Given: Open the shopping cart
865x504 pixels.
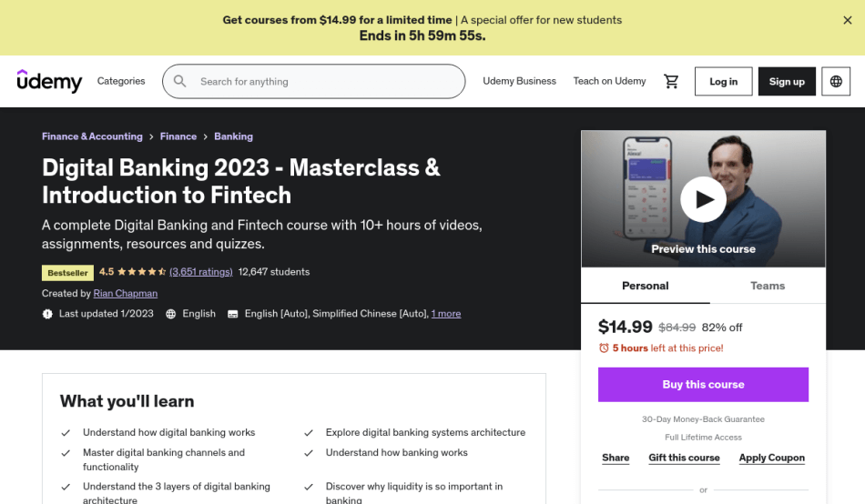Looking at the screenshot, I should pos(671,81).
